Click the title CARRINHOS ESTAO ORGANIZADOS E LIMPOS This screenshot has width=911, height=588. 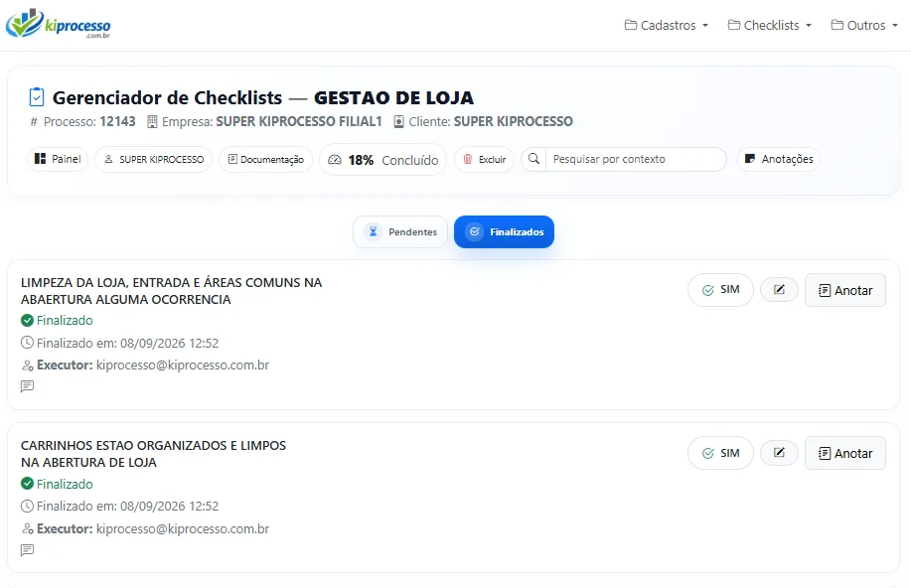click(153, 454)
